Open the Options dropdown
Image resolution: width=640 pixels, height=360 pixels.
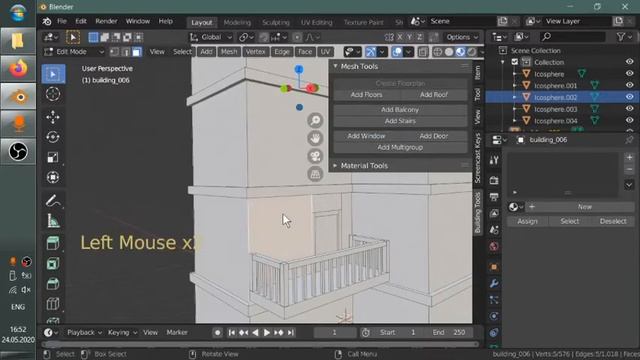coord(462,37)
